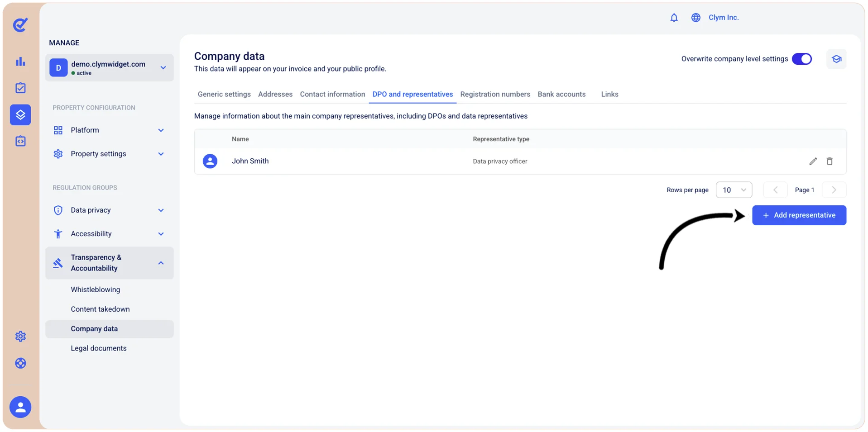Open the bar chart analytics icon
The image size is (868, 432).
(20, 62)
